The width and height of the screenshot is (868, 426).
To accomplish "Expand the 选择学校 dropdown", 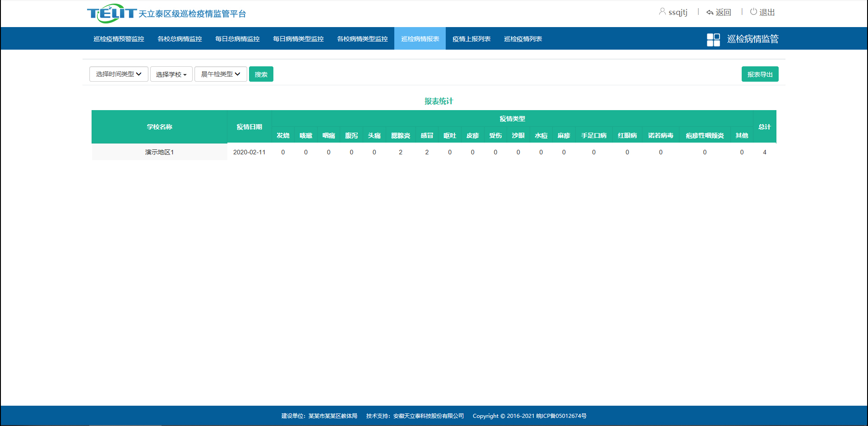I will coord(171,74).
